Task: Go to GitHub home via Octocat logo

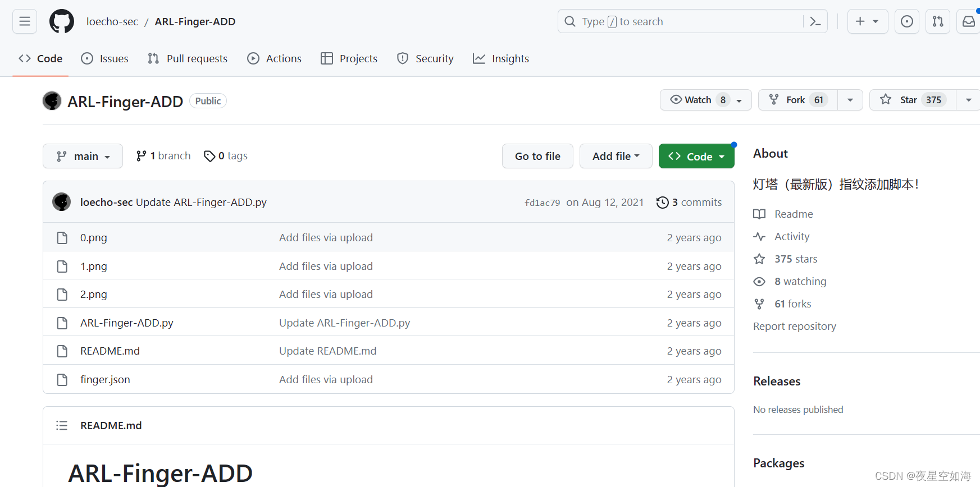Action: pos(62,21)
